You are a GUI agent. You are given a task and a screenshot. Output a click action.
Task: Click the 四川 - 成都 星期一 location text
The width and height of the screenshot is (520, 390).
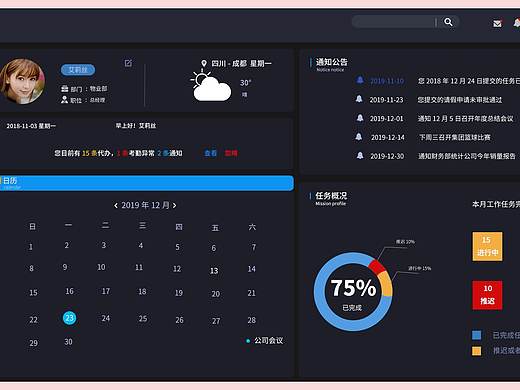pos(241,63)
